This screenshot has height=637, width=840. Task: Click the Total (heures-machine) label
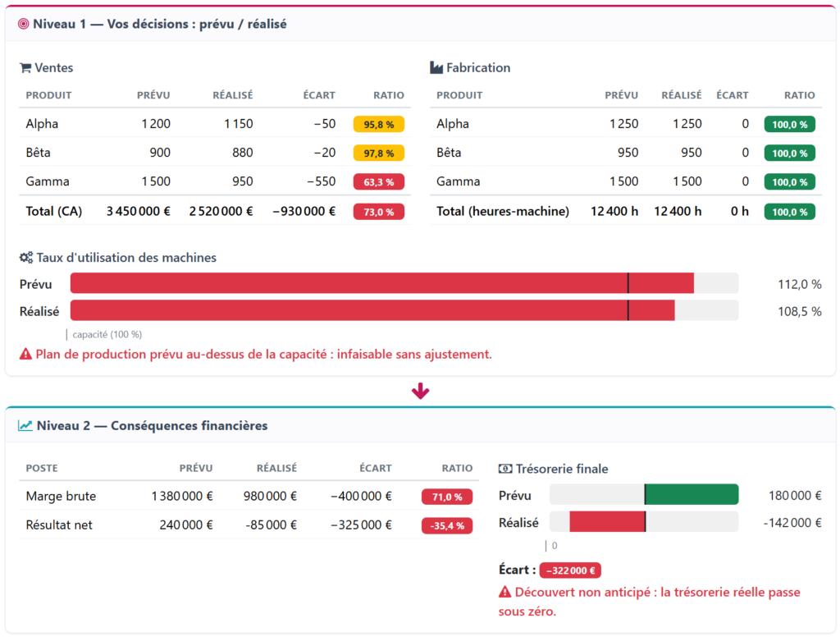click(x=503, y=211)
